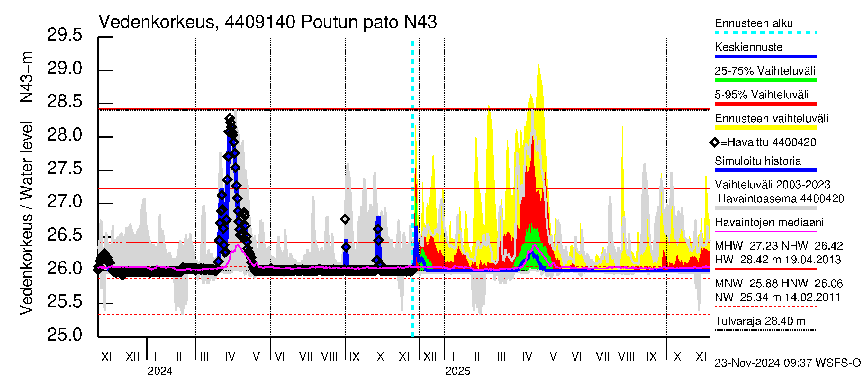
Task: Click the chart title 'Vedenkorkeus, 4409140 Poutun pato N43'
Action: [267, 22]
